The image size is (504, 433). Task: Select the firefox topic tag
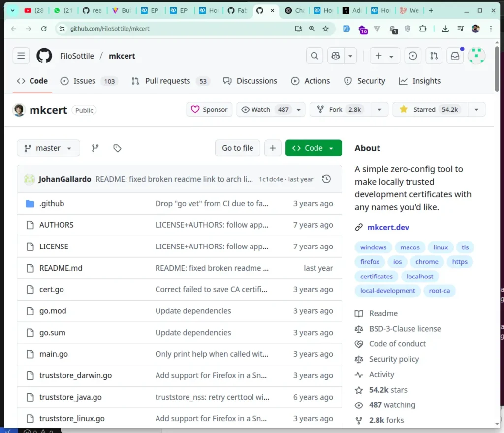[370, 262]
